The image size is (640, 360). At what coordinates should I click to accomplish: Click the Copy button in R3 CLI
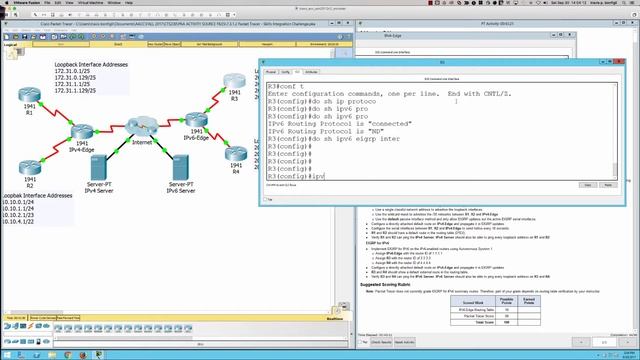click(588, 185)
